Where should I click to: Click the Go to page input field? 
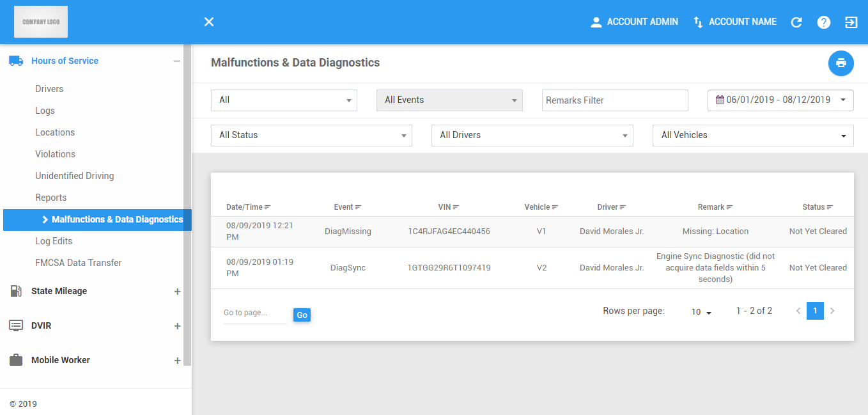pos(255,313)
